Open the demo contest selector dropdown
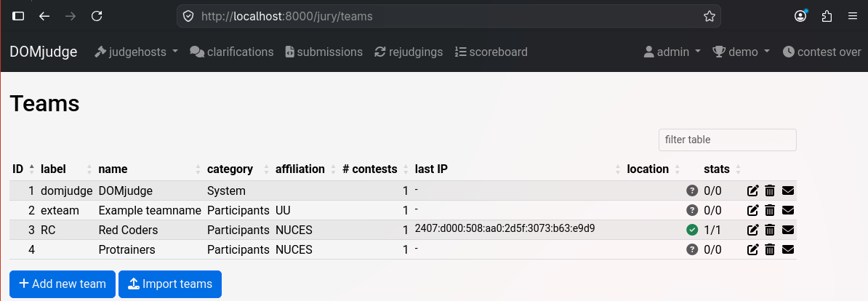 point(741,52)
